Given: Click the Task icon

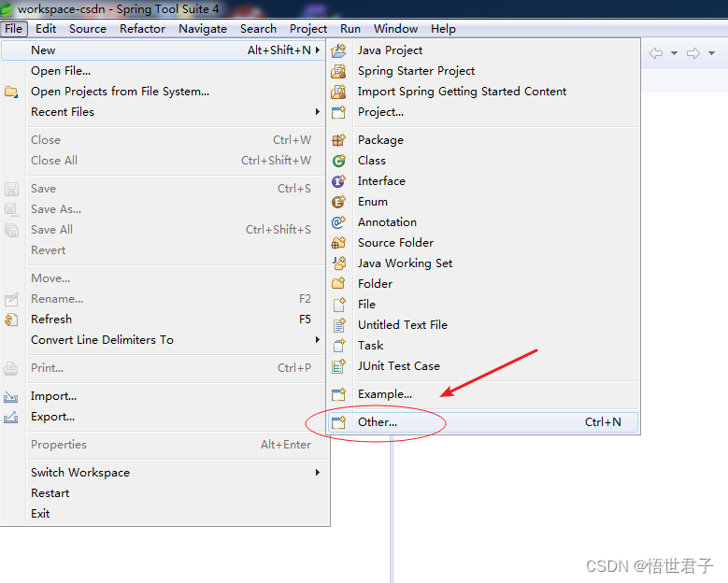Looking at the screenshot, I should pyautogui.click(x=339, y=346).
